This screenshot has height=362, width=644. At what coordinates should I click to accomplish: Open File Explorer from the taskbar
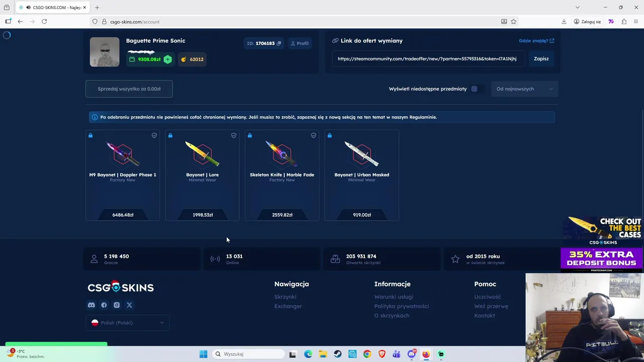[x=323, y=354]
